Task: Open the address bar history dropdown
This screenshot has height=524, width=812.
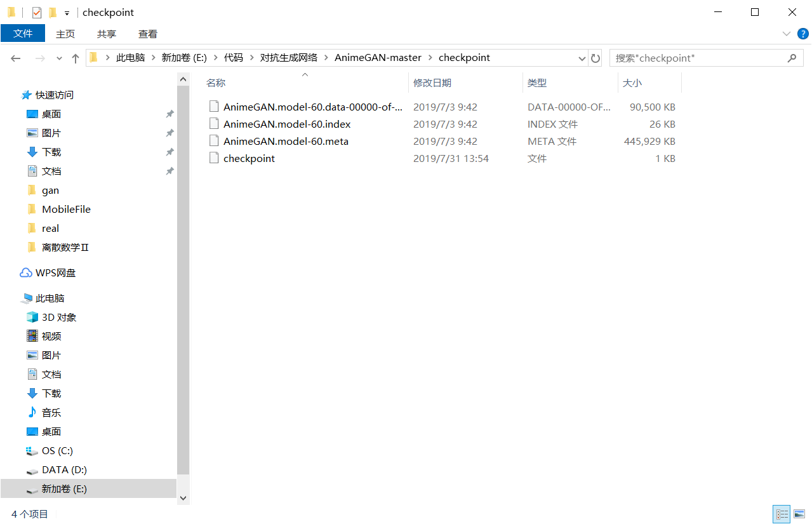Action: [582, 58]
